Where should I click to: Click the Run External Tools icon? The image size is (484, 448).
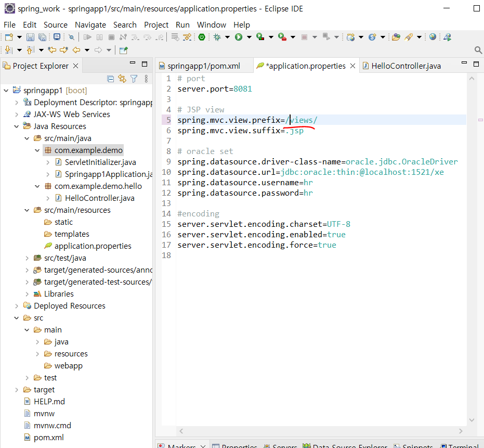[282, 37]
